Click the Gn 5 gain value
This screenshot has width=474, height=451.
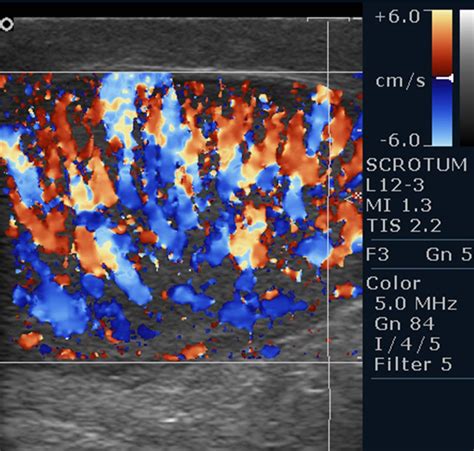pos(449,255)
